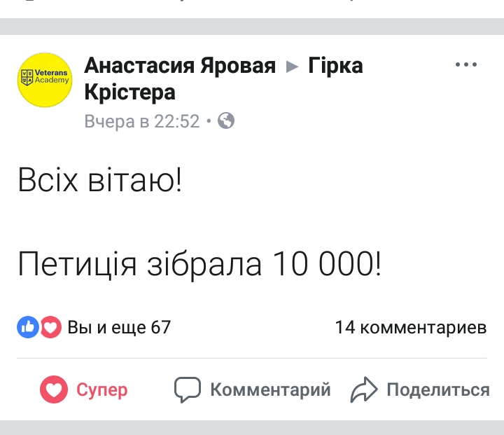Click the speech bubble comment icon
Viewport: 504px width, 435px height.
click(188, 390)
